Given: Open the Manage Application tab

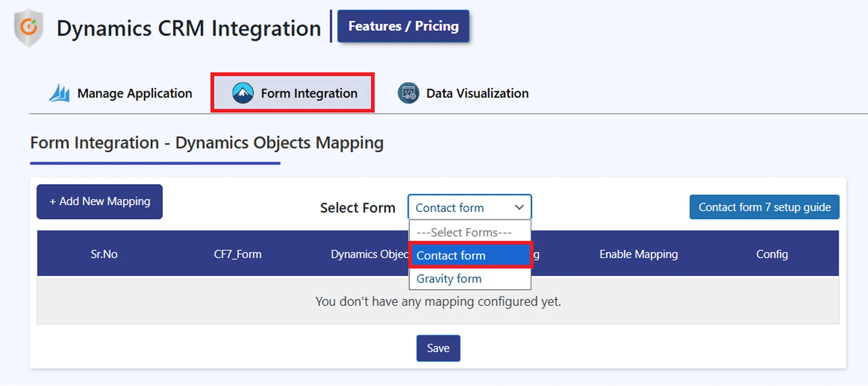Looking at the screenshot, I should (x=121, y=93).
